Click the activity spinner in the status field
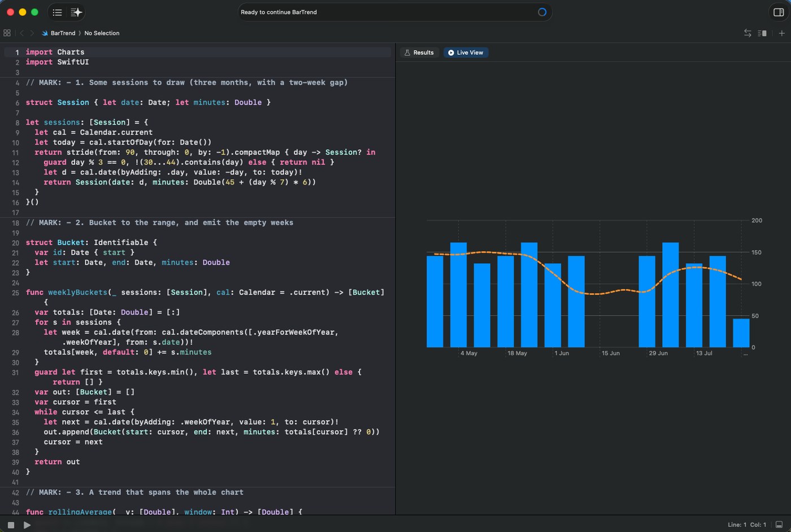 tap(542, 12)
